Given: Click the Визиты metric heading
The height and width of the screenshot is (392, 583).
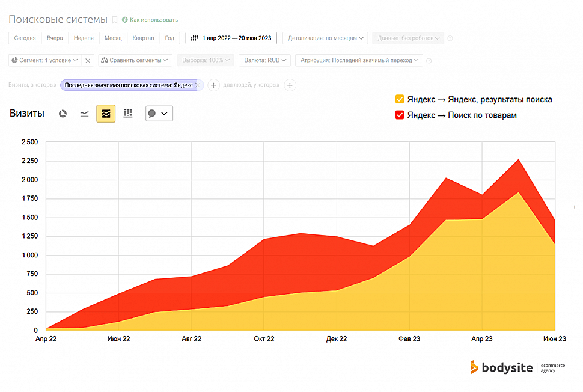Looking at the screenshot, I should click(27, 114).
